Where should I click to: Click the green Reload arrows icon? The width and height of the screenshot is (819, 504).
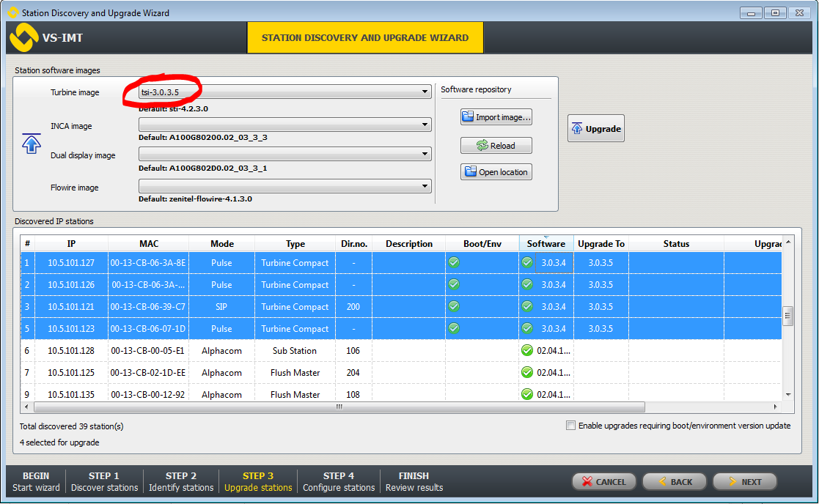tap(482, 146)
